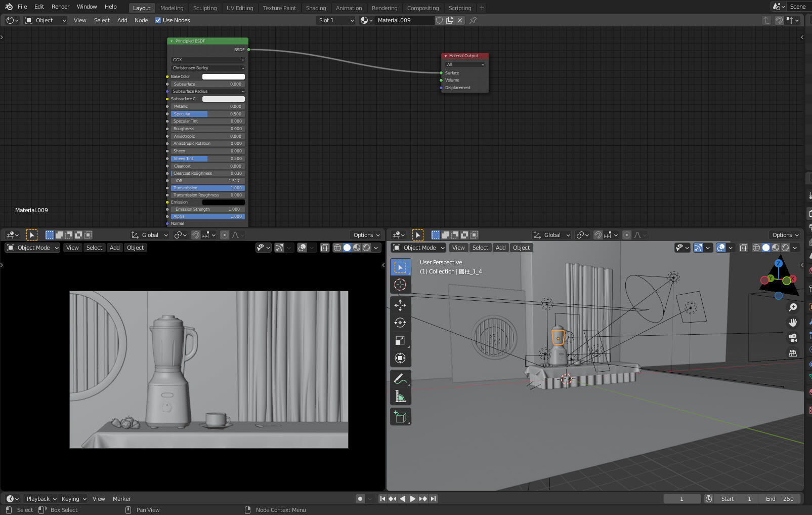The height and width of the screenshot is (515, 812).
Task: Select the Select Box tool in 3D viewport
Action: point(400,267)
